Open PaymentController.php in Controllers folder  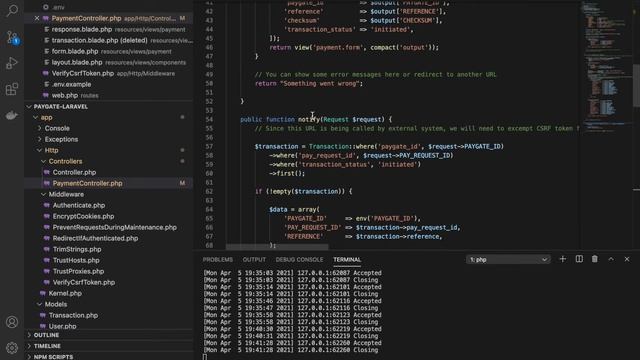click(109, 184)
